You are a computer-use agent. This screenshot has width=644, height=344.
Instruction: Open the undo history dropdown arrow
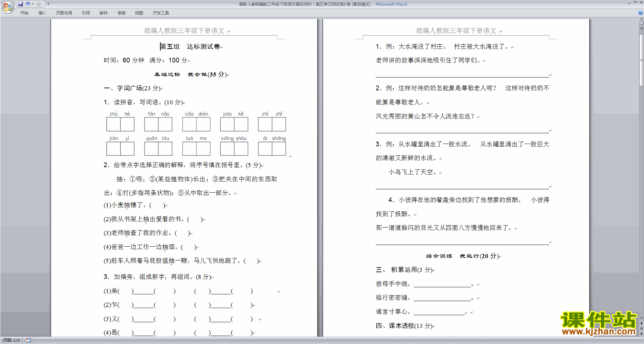[33, 4]
